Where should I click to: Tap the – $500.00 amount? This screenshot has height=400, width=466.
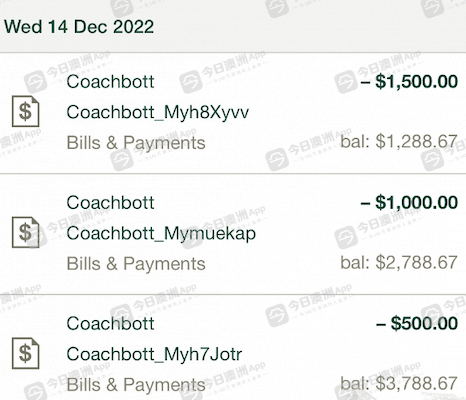click(417, 324)
